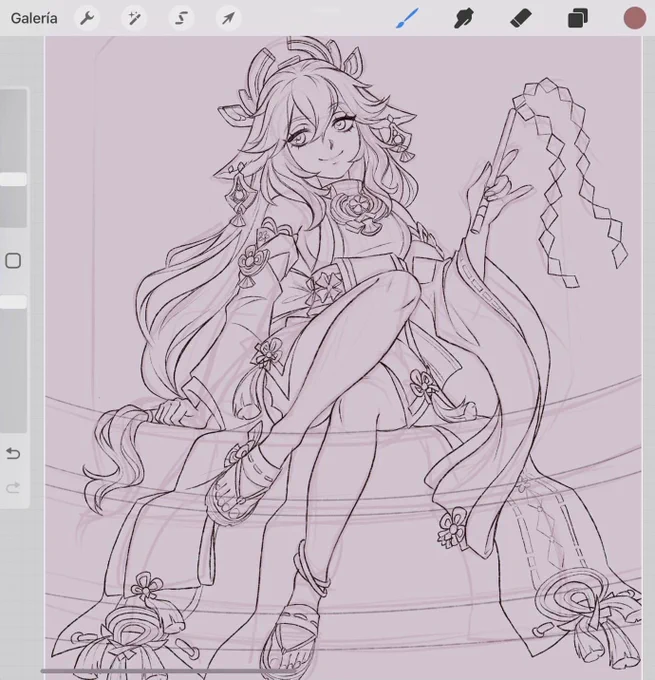Select the Brush tool
Viewport: 655px width, 680px height.
click(x=407, y=18)
